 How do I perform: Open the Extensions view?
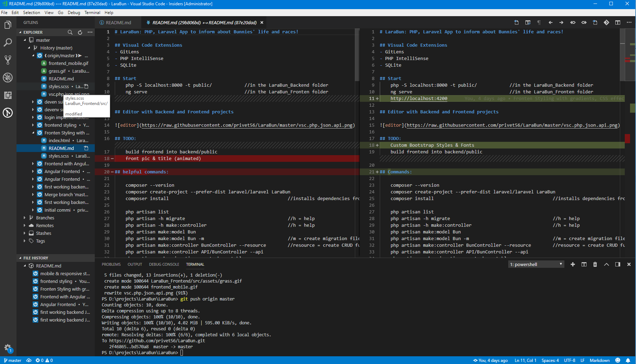[x=8, y=95]
